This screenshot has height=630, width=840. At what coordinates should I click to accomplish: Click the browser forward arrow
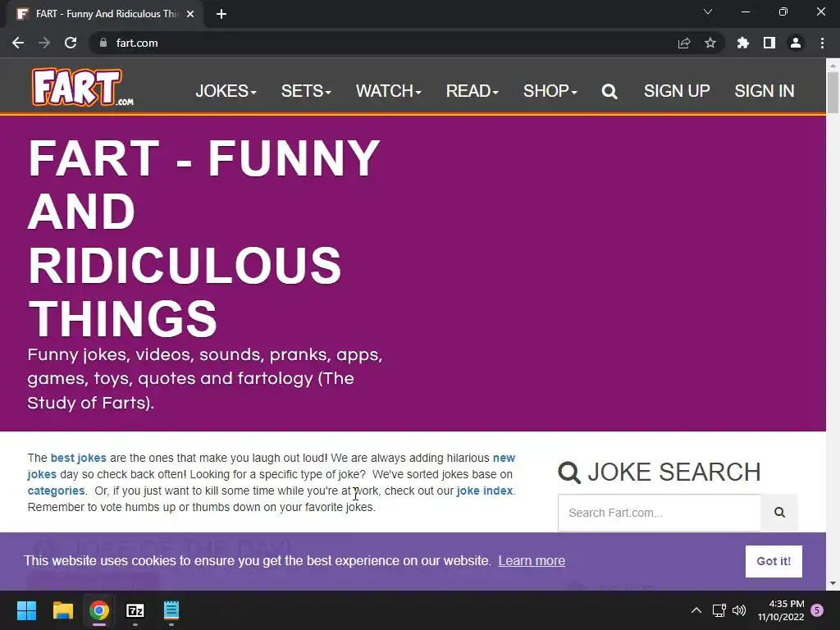44,43
